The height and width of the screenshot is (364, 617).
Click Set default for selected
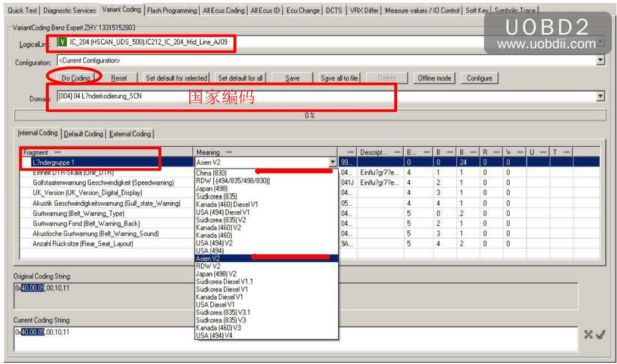176,78
